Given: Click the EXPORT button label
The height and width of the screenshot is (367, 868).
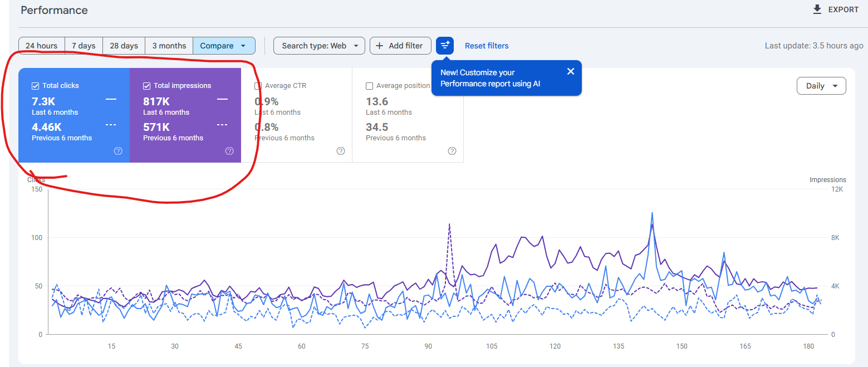Looking at the screenshot, I should tap(844, 9).
